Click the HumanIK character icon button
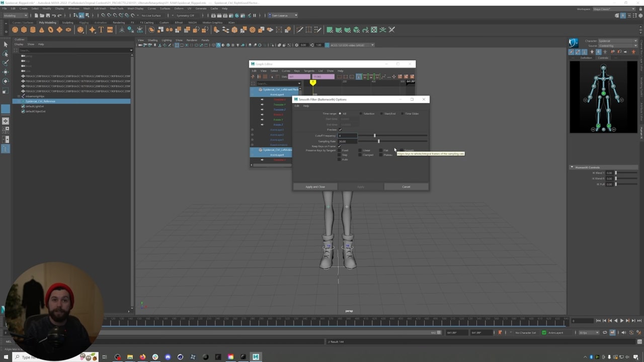Viewport: 644px width, 362px height. [x=574, y=43]
